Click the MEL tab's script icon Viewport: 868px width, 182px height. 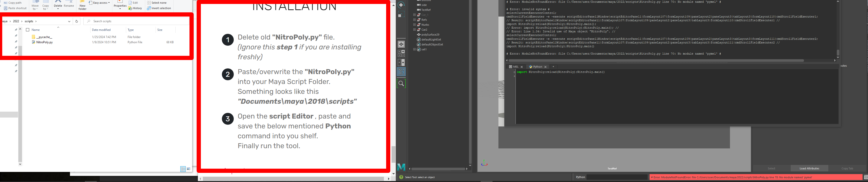coord(511,67)
